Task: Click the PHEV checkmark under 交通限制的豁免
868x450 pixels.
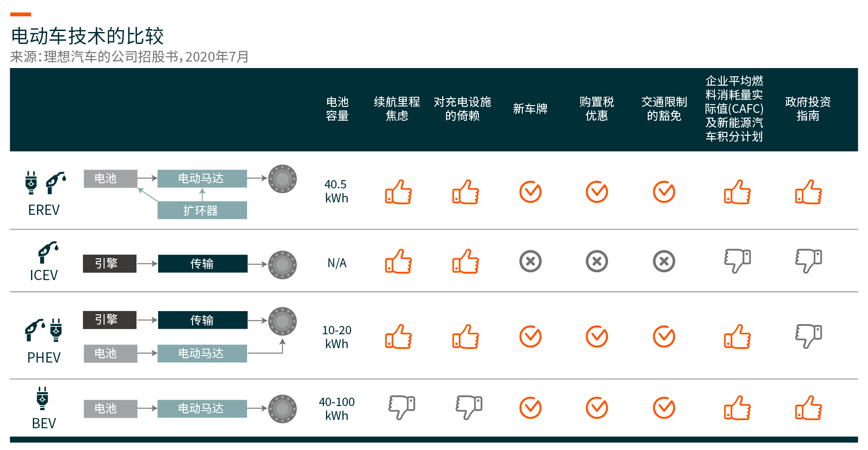Action: [x=664, y=337]
